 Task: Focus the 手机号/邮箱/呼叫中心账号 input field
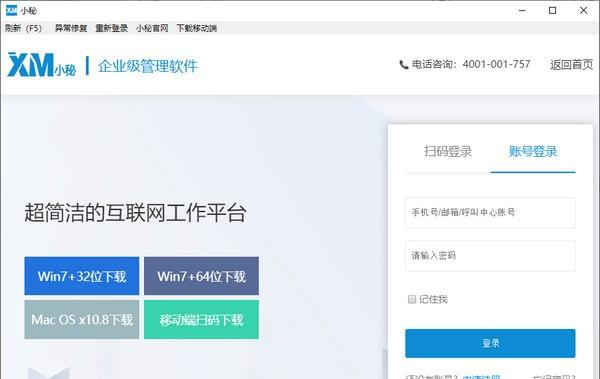click(490, 212)
